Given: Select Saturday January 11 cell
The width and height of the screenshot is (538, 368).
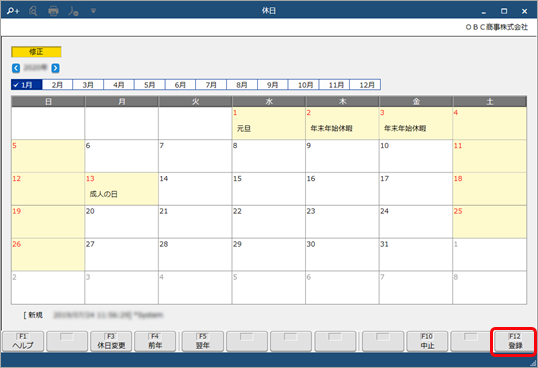Looking at the screenshot, I should (x=490, y=156).
